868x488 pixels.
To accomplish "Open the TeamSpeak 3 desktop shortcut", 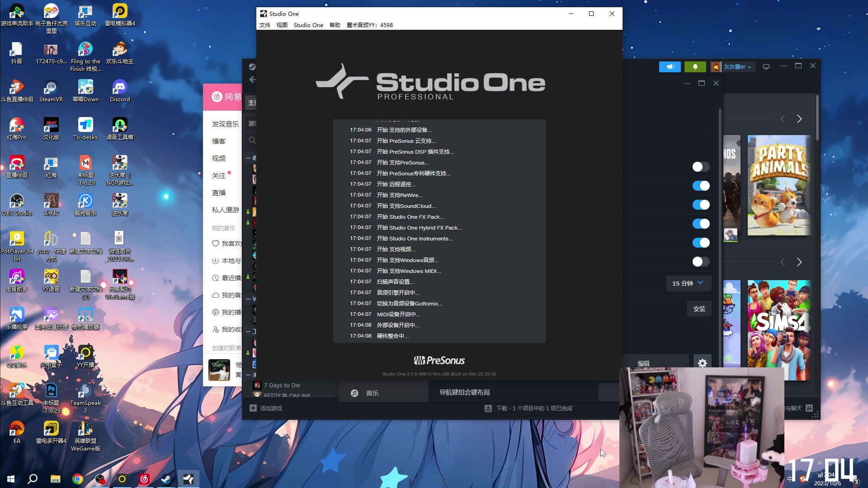I will 85,398.
